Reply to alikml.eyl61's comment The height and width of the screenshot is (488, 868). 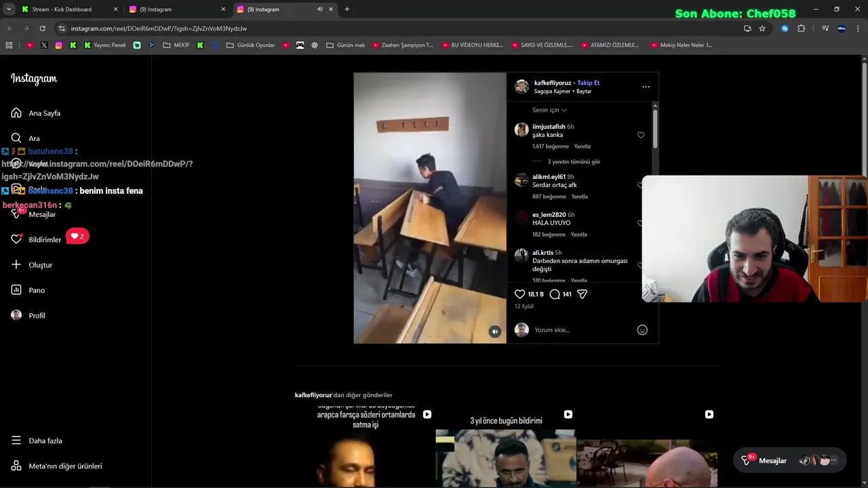[579, 197]
